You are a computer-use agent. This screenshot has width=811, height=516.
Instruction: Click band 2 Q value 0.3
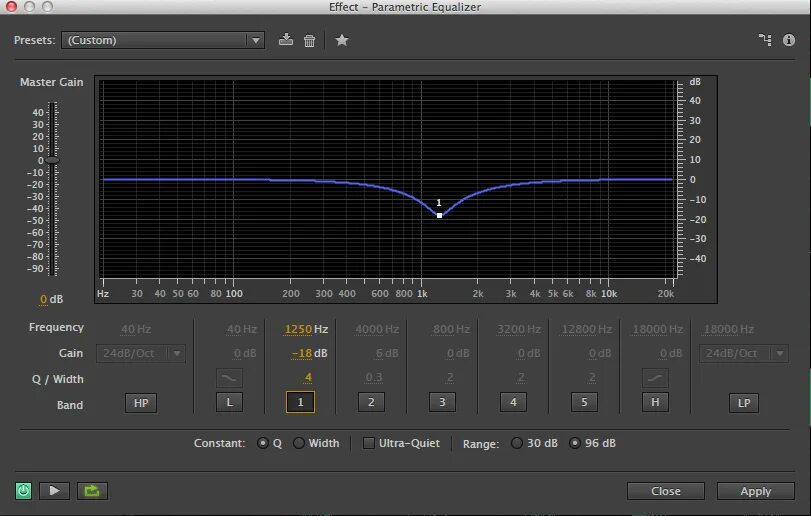point(374,377)
